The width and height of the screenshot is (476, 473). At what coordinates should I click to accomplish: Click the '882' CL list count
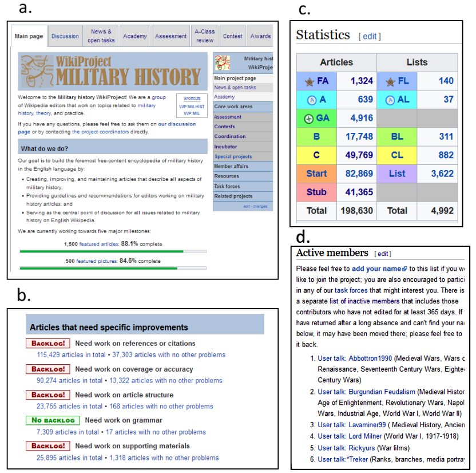pyautogui.click(x=446, y=155)
